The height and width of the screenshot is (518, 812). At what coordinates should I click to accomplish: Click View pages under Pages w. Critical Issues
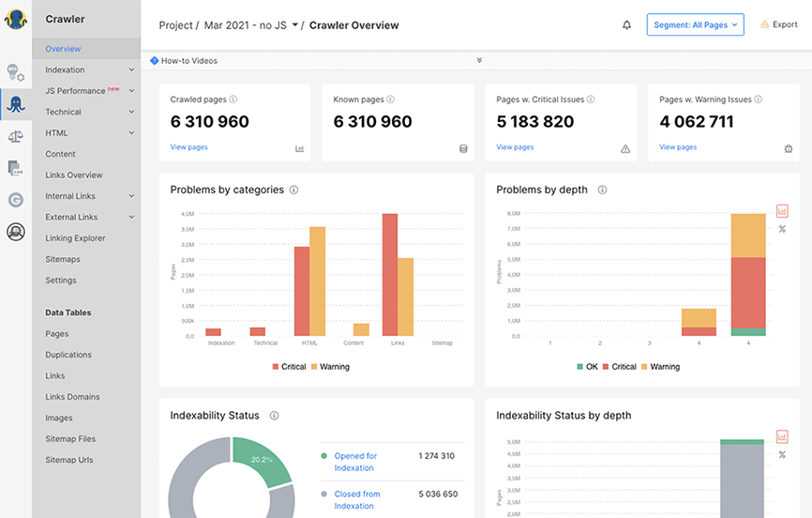[x=515, y=147]
